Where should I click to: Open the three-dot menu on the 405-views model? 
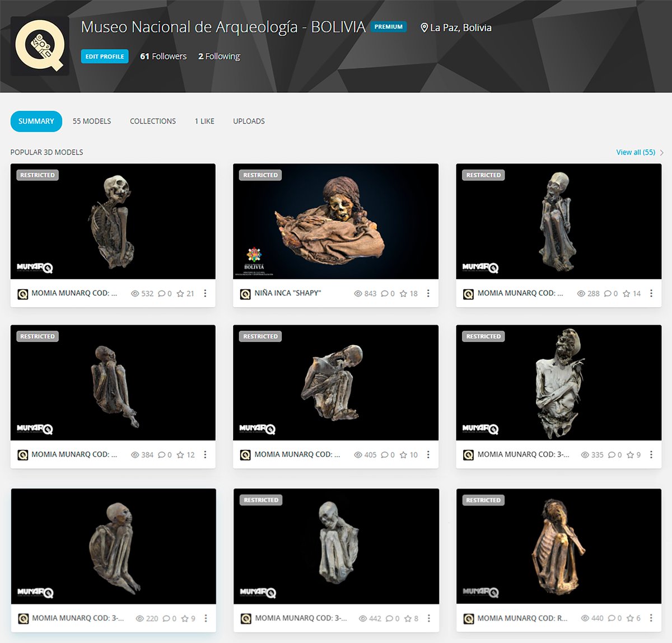click(428, 455)
